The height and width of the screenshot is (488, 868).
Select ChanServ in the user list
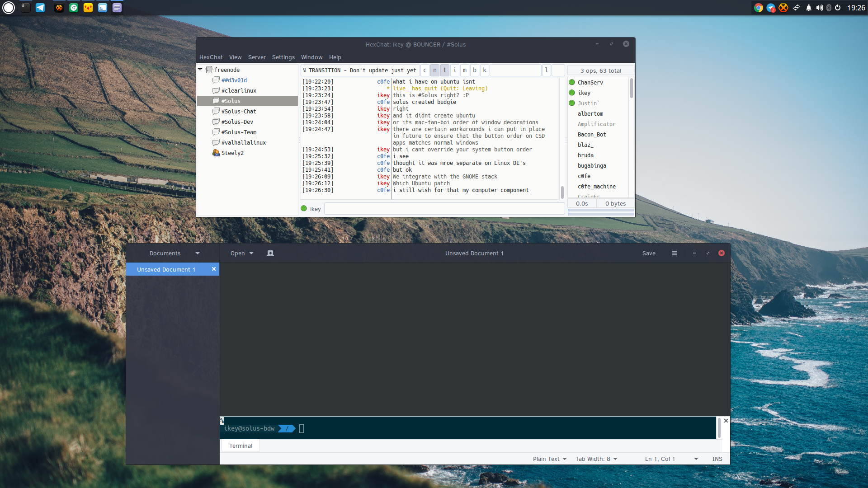(598, 82)
